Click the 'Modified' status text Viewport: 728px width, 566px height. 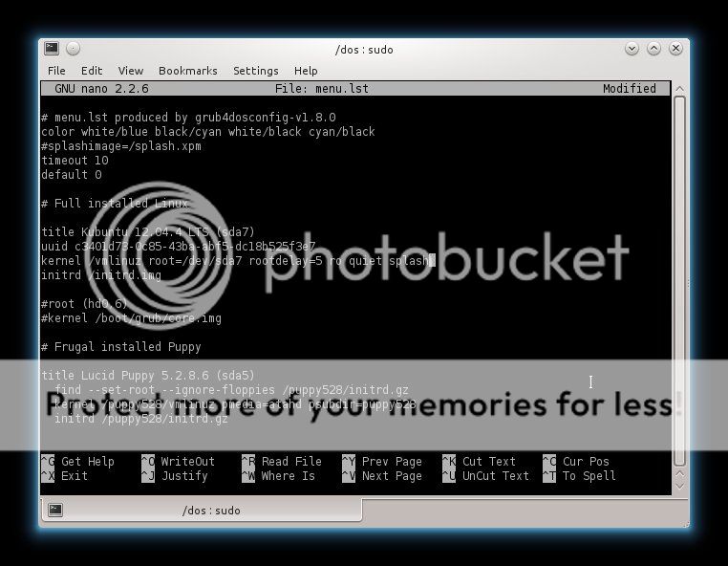[630, 89]
